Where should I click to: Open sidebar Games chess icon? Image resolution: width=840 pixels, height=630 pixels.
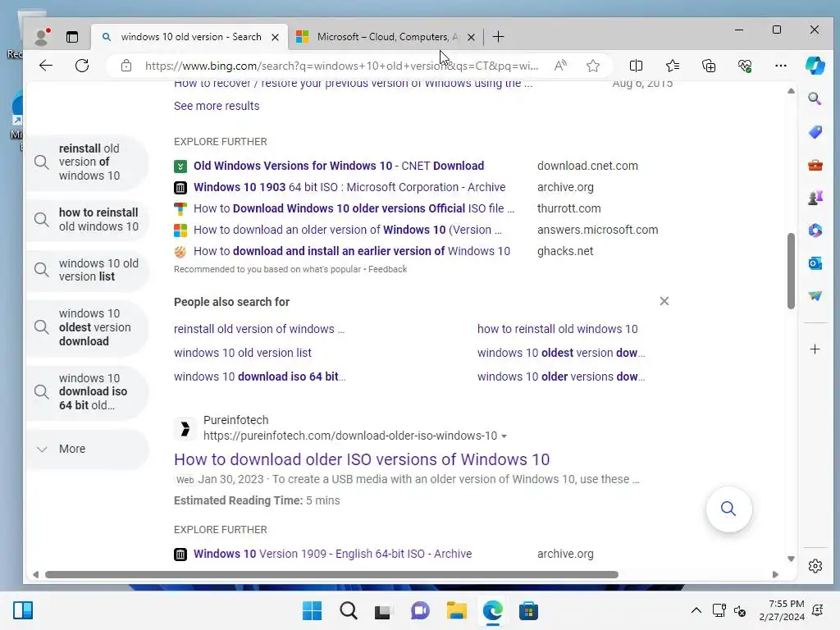point(815,198)
